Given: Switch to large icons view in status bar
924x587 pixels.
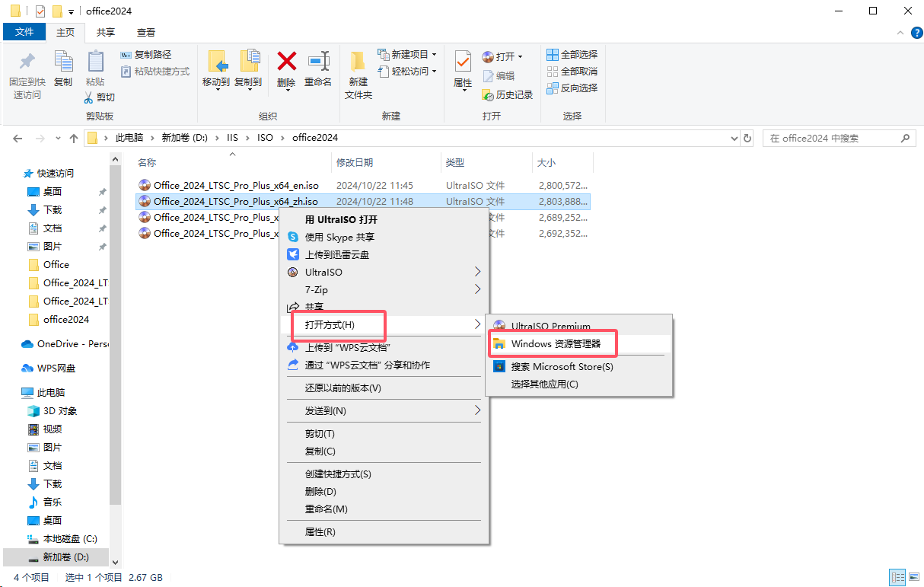Looking at the screenshot, I should coord(913,578).
